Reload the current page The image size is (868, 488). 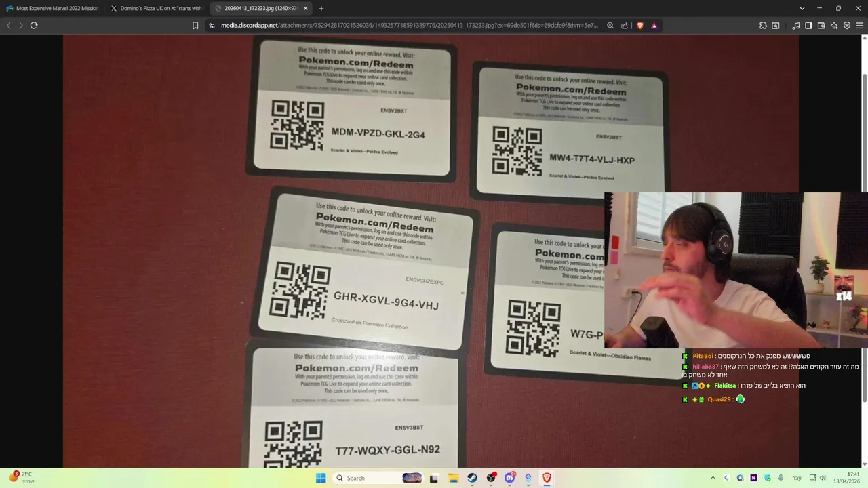(34, 25)
